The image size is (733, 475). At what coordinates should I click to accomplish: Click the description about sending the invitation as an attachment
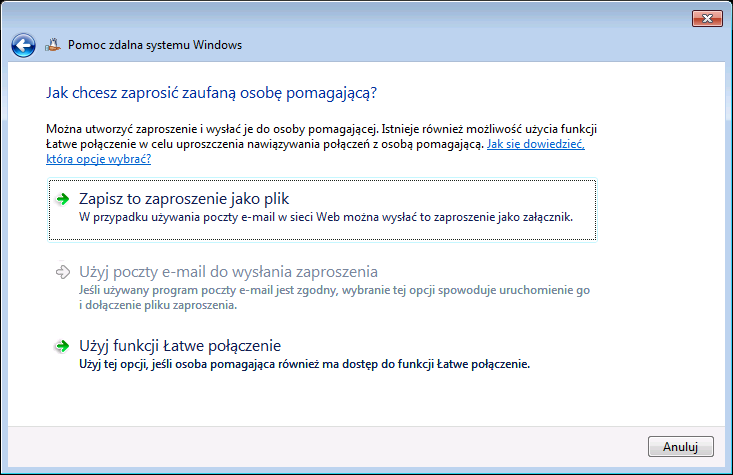pos(325,217)
